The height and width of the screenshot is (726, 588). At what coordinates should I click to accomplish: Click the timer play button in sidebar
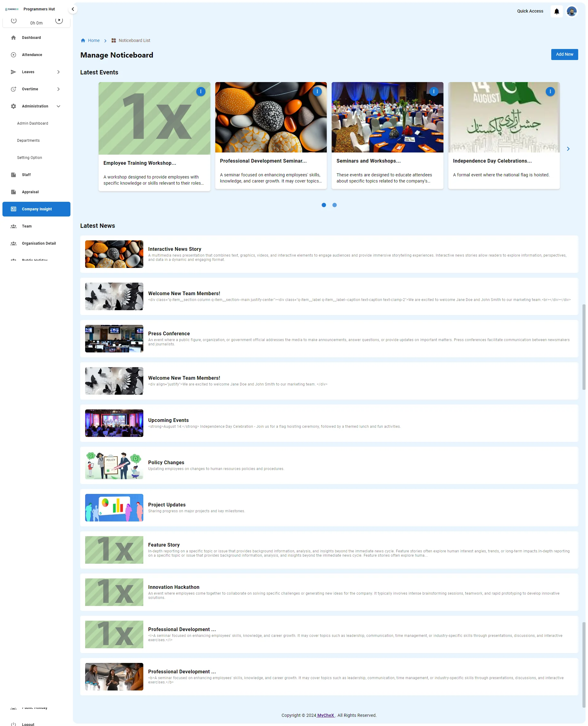59,20
